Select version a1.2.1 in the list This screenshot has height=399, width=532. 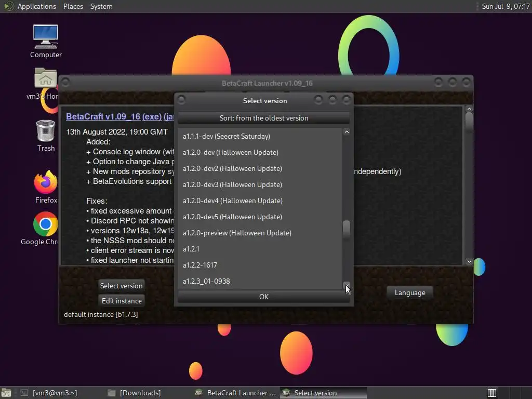(x=260, y=249)
